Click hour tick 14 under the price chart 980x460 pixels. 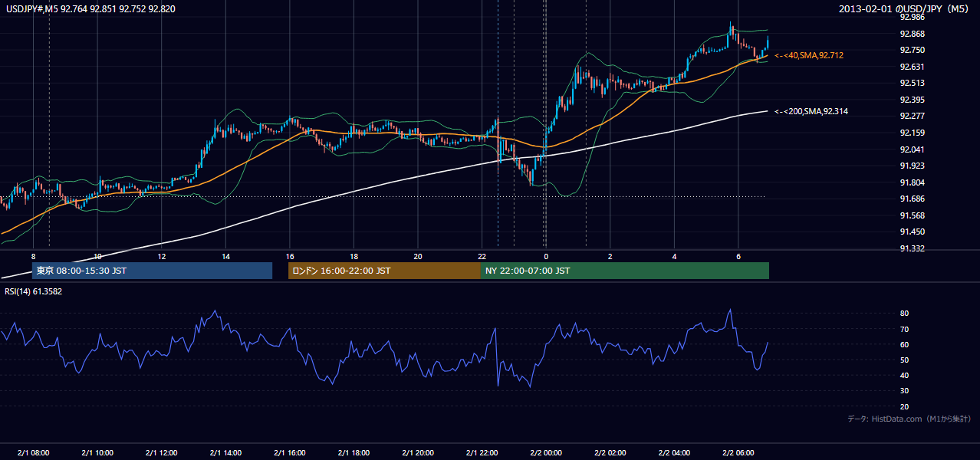225,256
